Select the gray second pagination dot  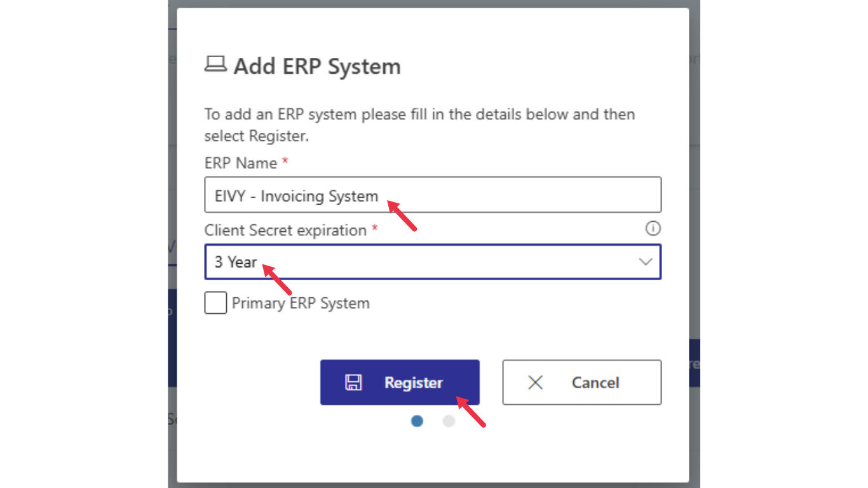pyautogui.click(x=449, y=421)
